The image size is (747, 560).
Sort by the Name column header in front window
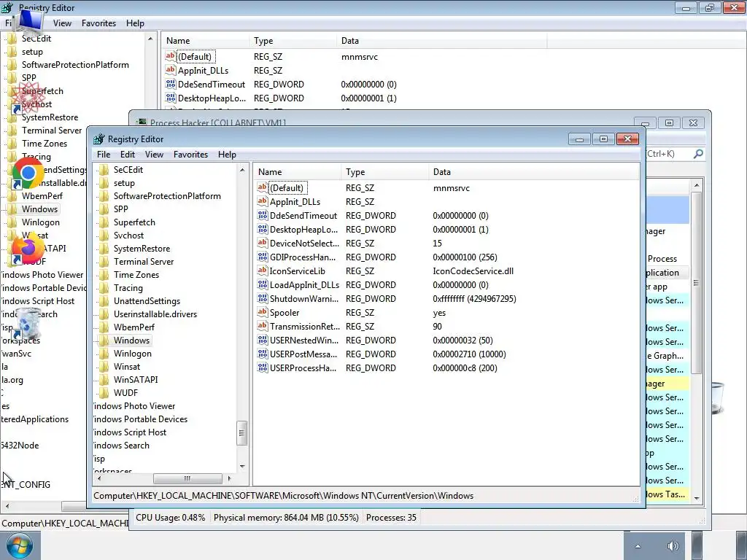click(298, 172)
